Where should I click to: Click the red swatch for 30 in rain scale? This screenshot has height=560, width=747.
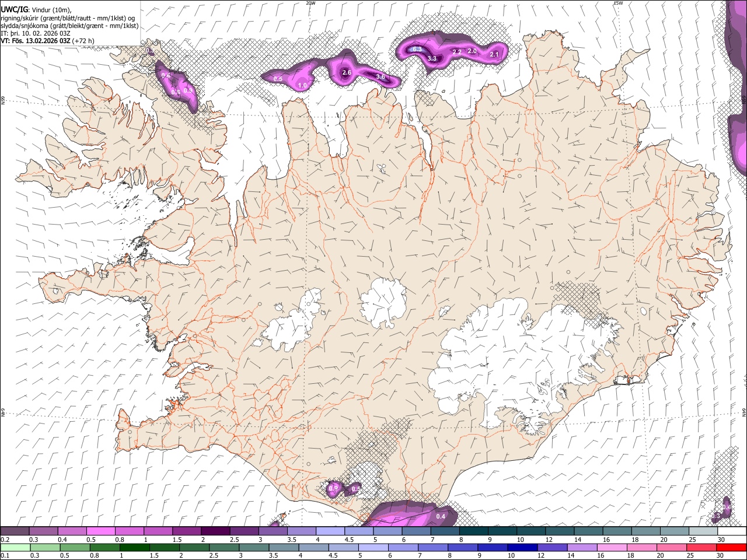(x=732, y=548)
